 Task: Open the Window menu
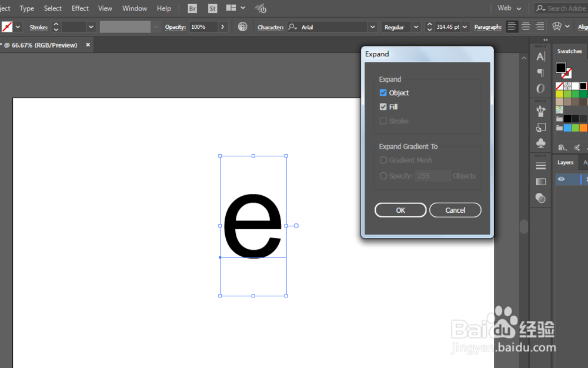pos(135,8)
